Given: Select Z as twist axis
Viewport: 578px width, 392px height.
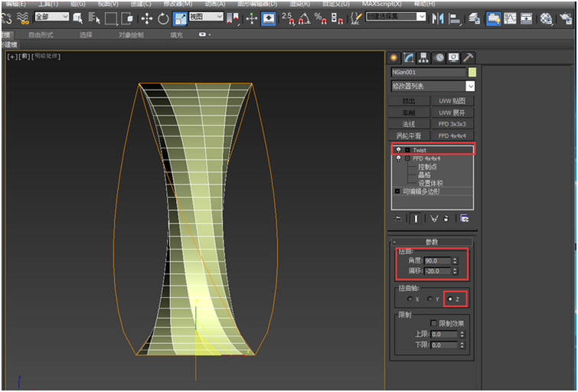Looking at the screenshot, I should [449, 299].
